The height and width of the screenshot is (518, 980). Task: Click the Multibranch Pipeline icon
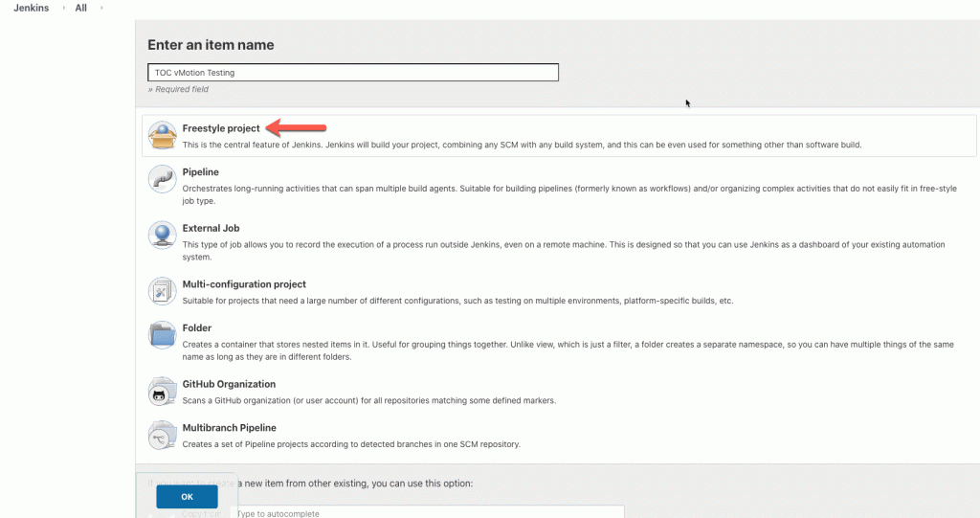pyautogui.click(x=162, y=435)
